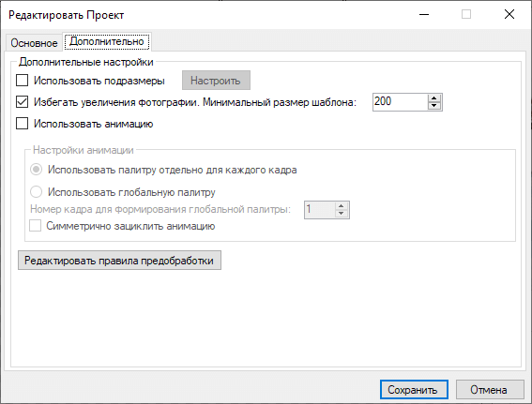Enable Использовать подразмеры checkbox
532x404 pixels.
click(x=23, y=81)
